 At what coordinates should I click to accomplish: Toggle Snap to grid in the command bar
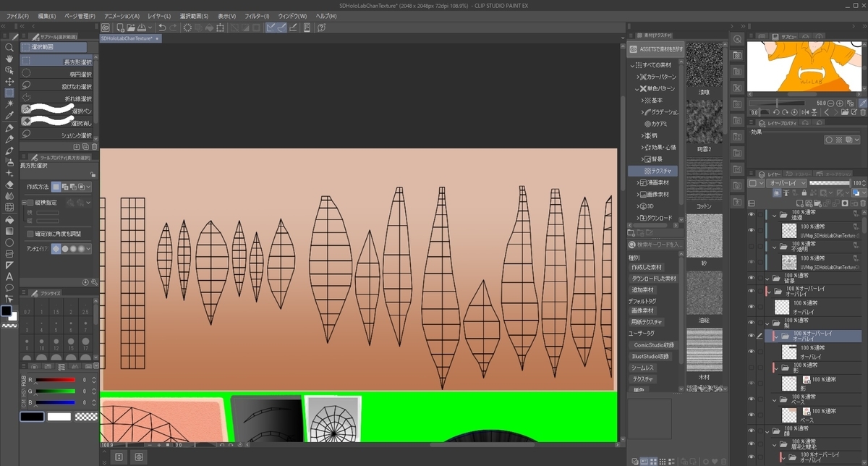(292, 27)
